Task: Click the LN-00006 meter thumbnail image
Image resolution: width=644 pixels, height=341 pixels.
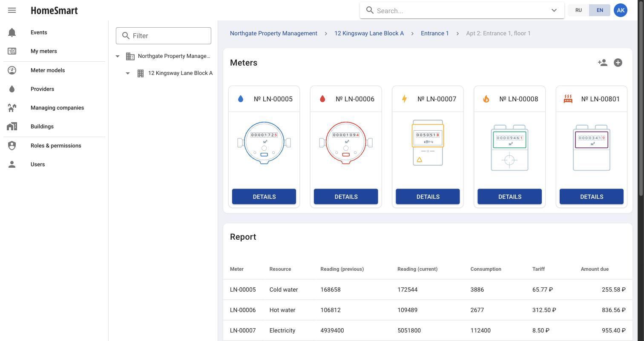Action: click(x=346, y=143)
